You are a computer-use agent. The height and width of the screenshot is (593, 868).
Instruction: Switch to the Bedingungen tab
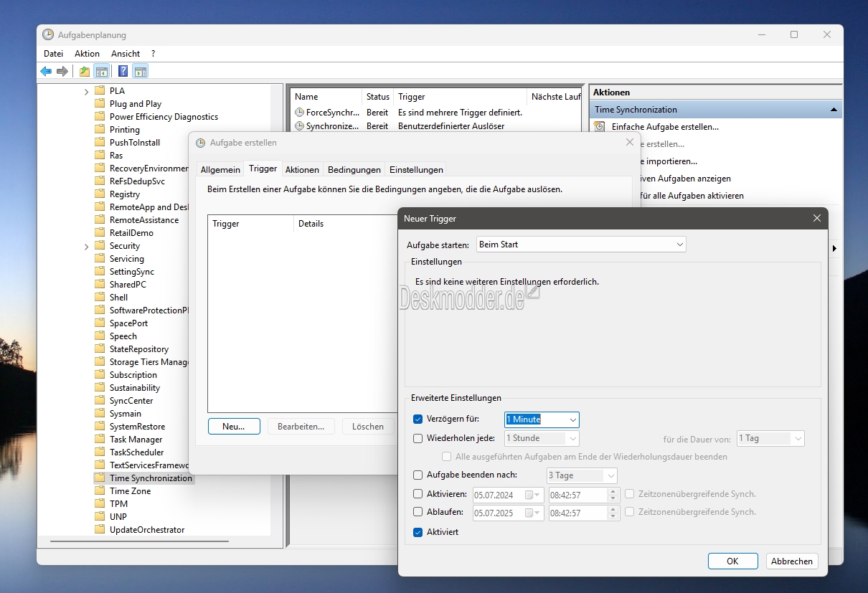354,170
